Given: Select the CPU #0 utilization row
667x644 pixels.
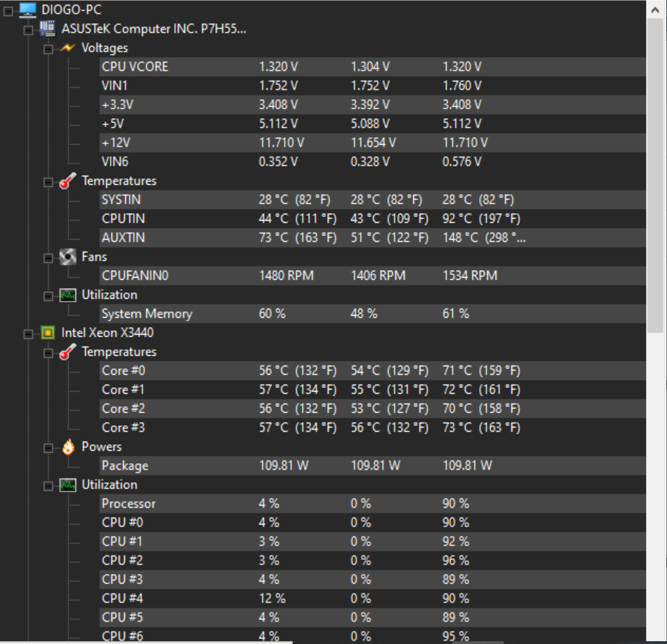Looking at the screenshot, I should tap(373, 522).
